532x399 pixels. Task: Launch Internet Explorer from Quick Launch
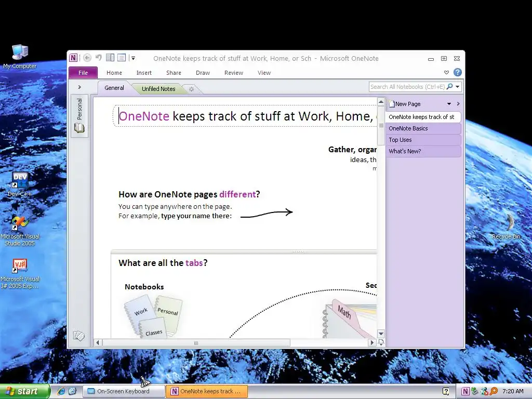tap(61, 391)
